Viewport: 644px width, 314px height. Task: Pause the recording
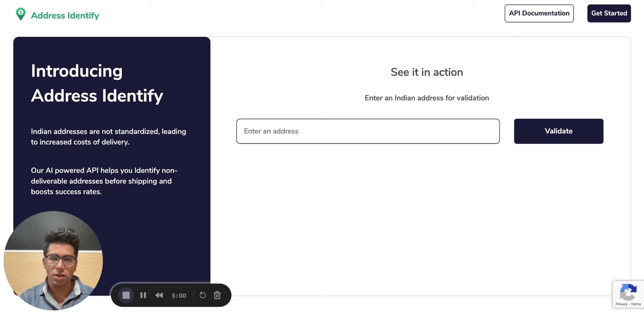click(143, 295)
